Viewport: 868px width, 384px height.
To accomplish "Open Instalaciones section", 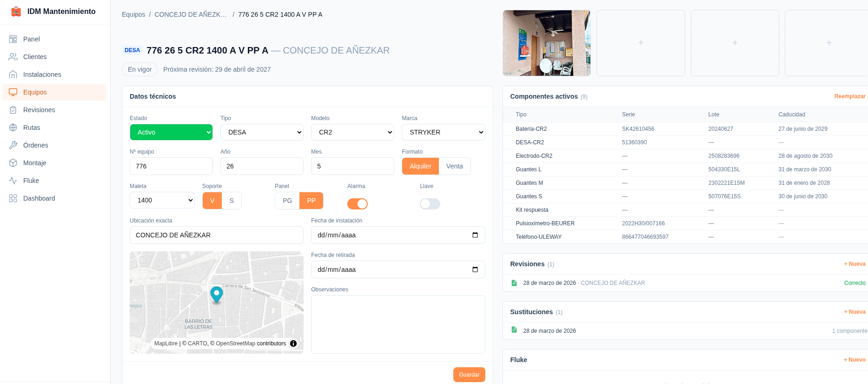I will point(55,74).
